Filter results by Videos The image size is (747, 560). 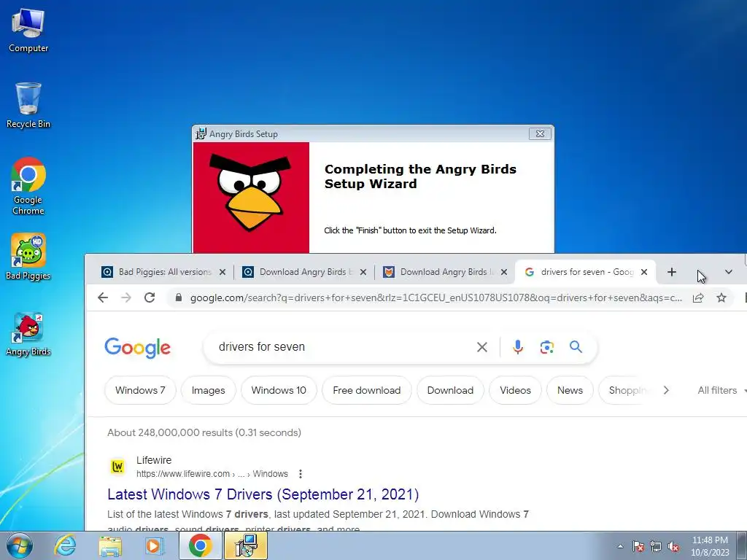point(515,390)
